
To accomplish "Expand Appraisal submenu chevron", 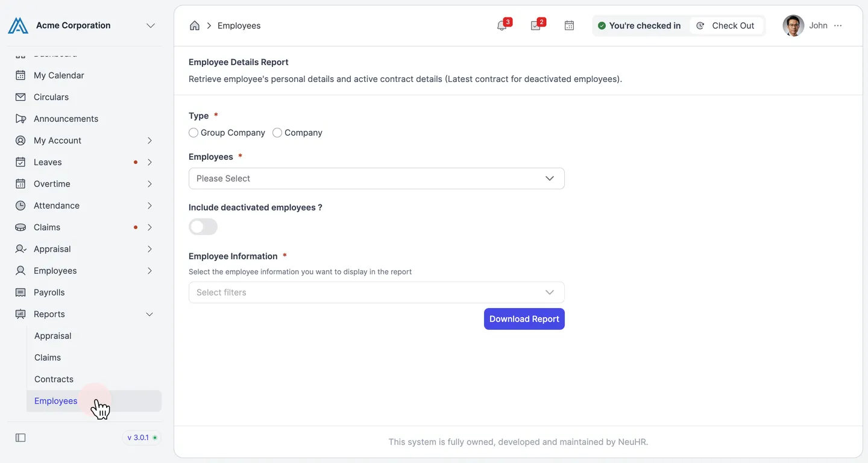I will coord(149,249).
